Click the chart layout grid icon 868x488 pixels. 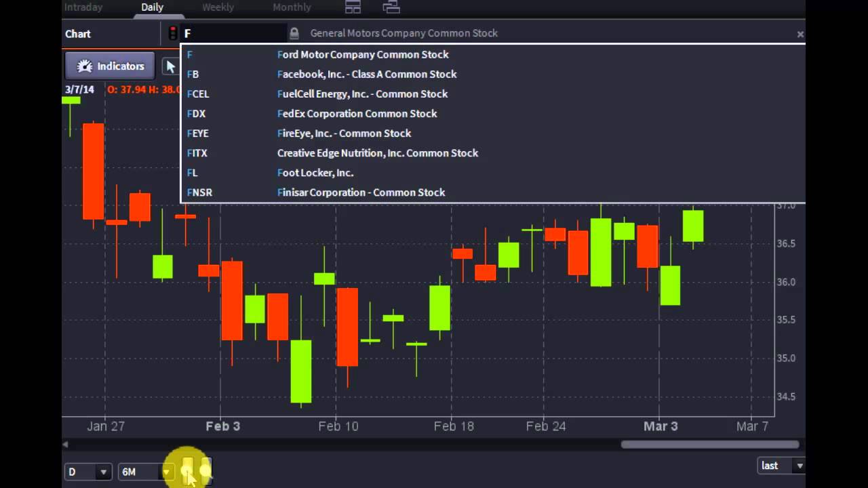pos(353,7)
